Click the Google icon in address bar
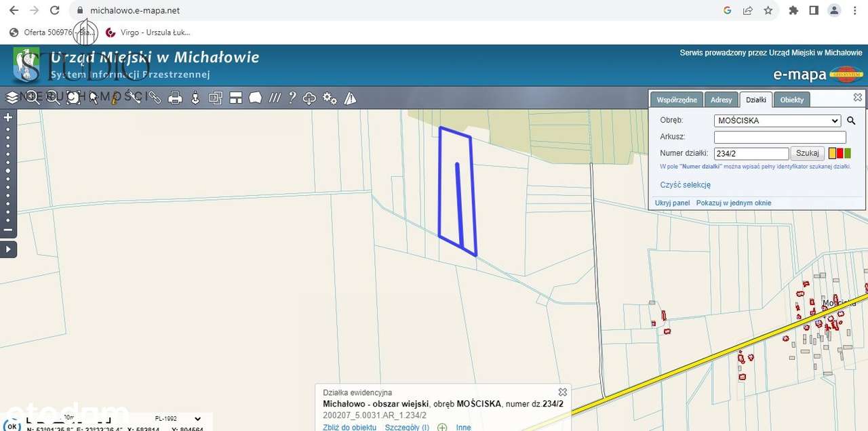This screenshot has width=868, height=431. [727, 11]
